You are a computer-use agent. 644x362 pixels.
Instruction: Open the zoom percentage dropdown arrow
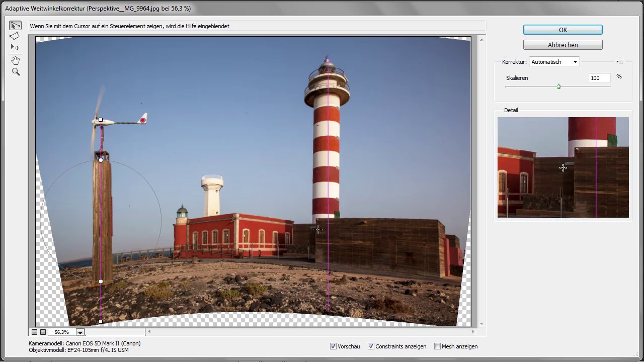click(80, 332)
